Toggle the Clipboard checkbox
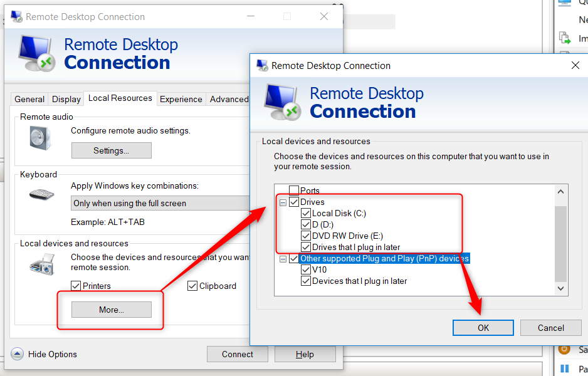This screenshot has width=588, height=376. (x=192, y=286)
